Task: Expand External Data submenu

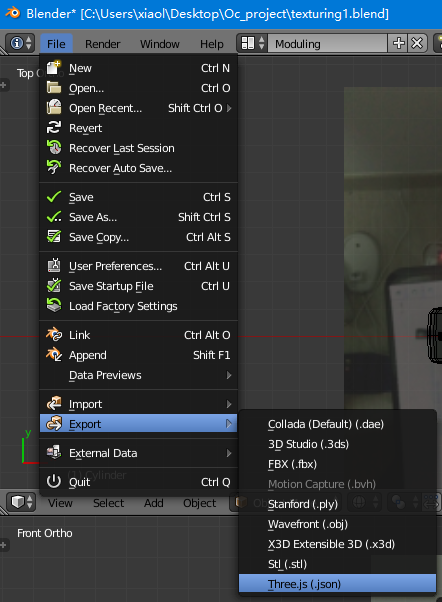Action: pos(139,453)
